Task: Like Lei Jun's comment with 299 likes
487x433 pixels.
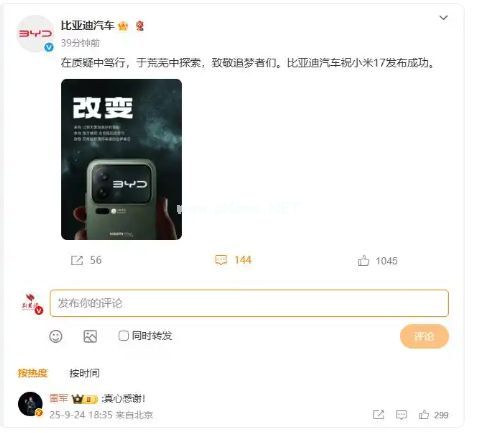Action: [424, 415]
